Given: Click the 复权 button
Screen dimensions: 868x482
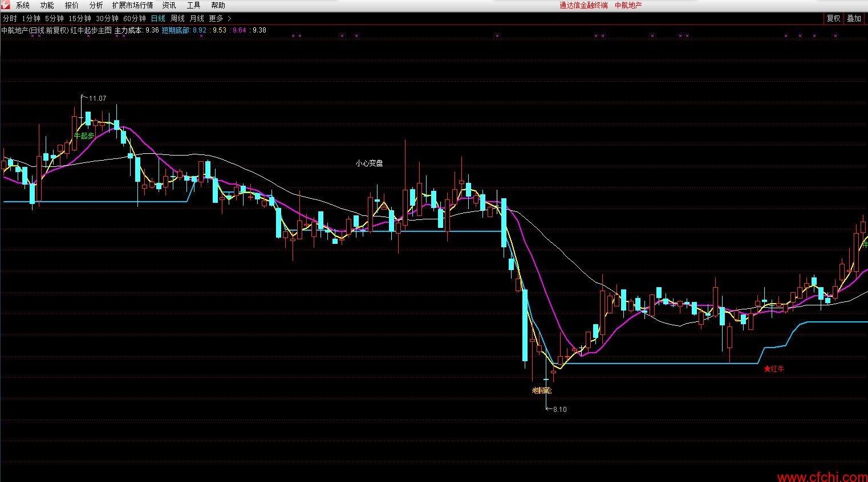Looking at the screenshot, I should click(833, 19).
